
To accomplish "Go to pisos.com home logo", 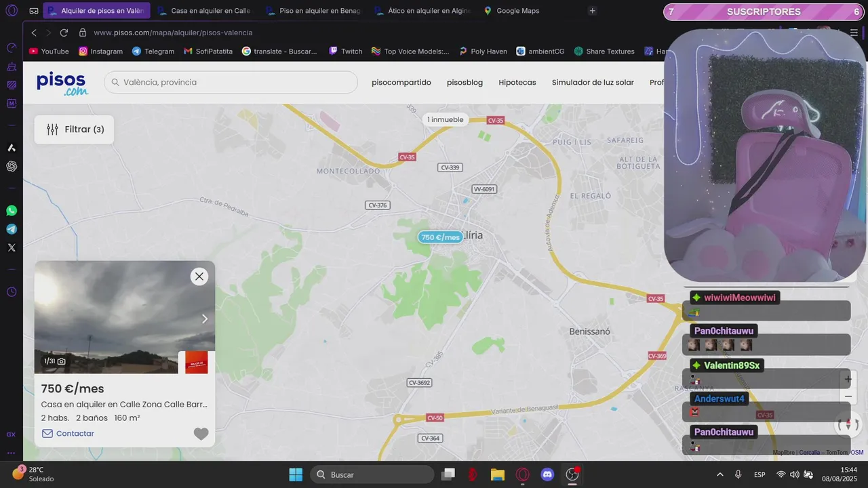I will (x=62, y=83).
